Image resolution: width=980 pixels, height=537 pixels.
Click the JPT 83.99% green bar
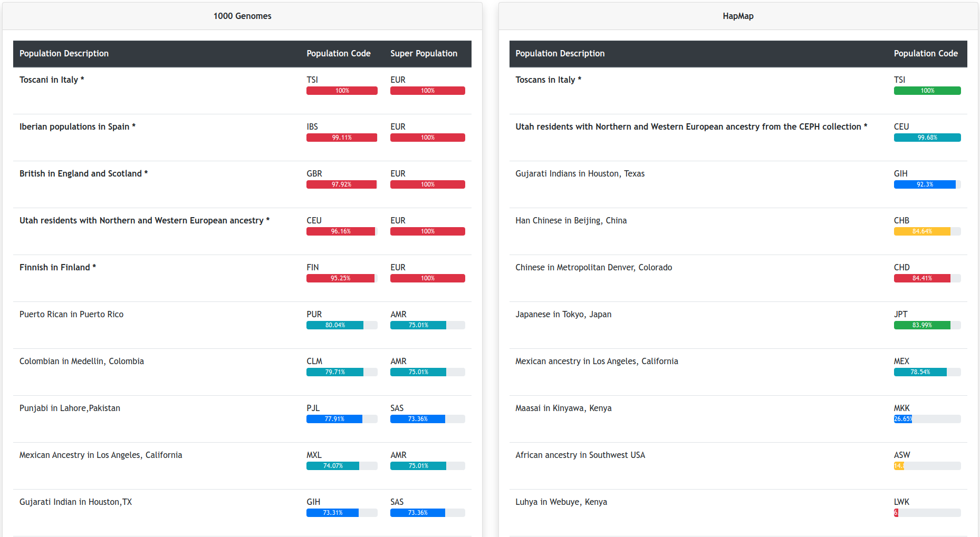(x=921, y=325)
